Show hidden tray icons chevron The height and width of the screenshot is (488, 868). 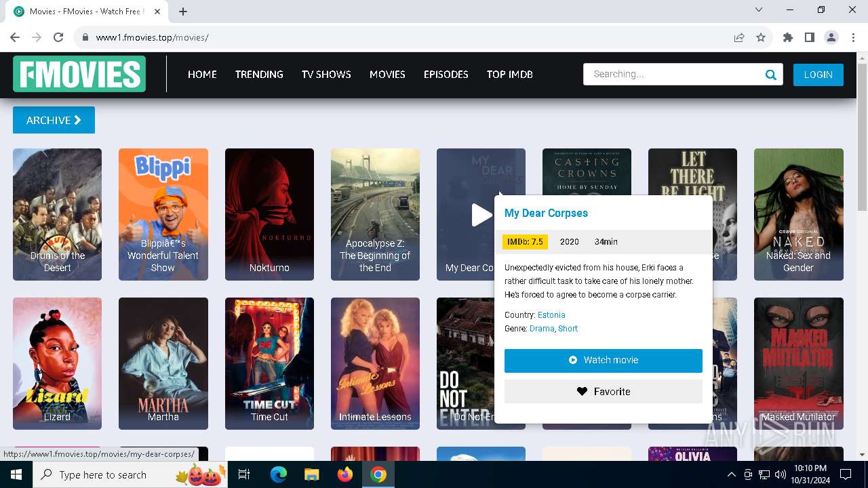[x=731, y=474]
